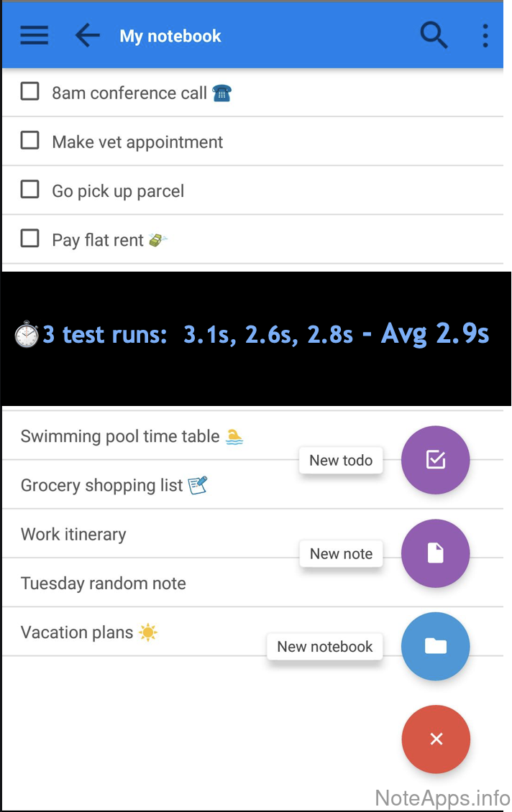Click the New notebook label
Screen dimensions: 512x812
(325, 647)
